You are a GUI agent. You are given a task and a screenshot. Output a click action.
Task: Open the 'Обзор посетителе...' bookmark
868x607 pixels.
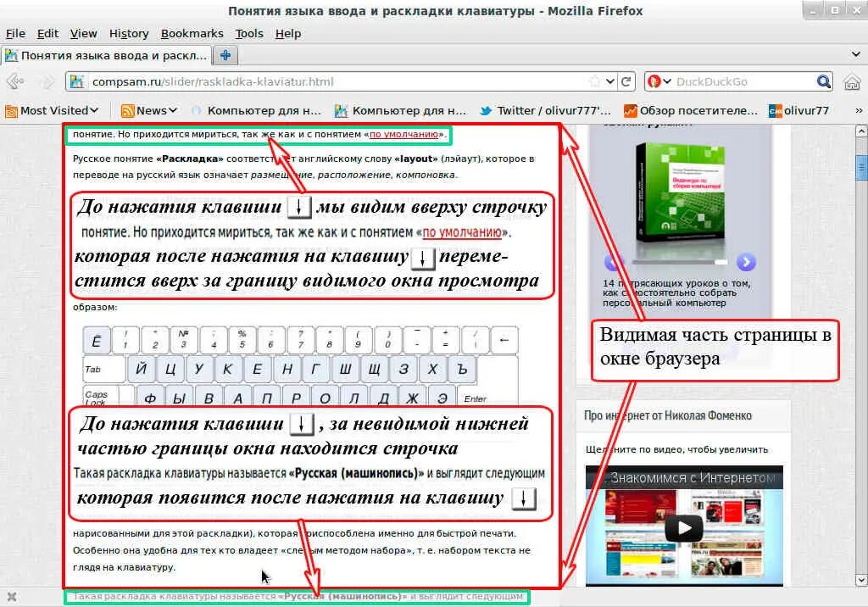[691, 111]
